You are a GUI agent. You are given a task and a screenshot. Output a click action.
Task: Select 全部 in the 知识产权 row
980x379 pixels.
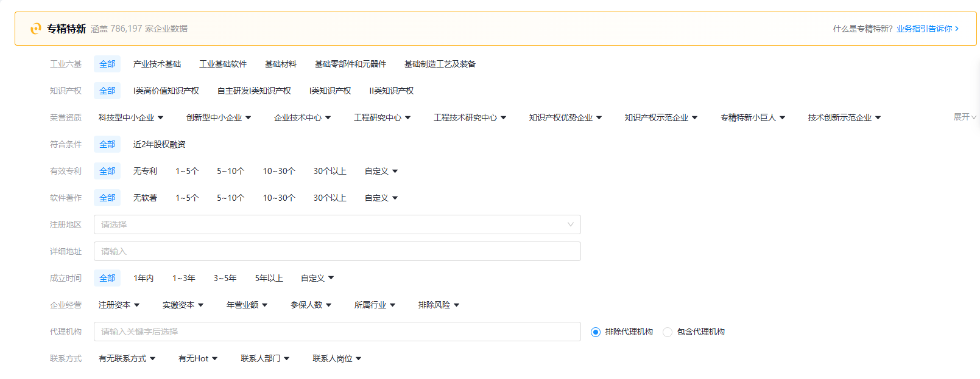(107, 91)
